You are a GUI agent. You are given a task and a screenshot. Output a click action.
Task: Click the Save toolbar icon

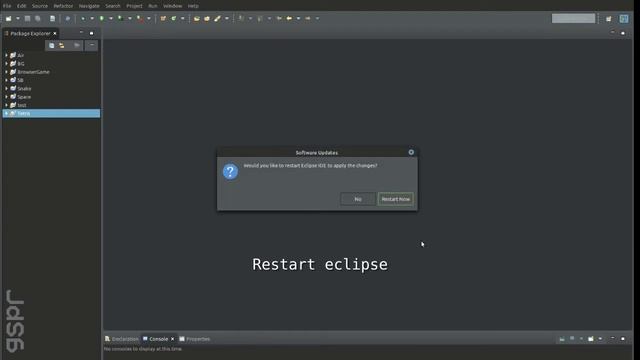coord(27,18)
